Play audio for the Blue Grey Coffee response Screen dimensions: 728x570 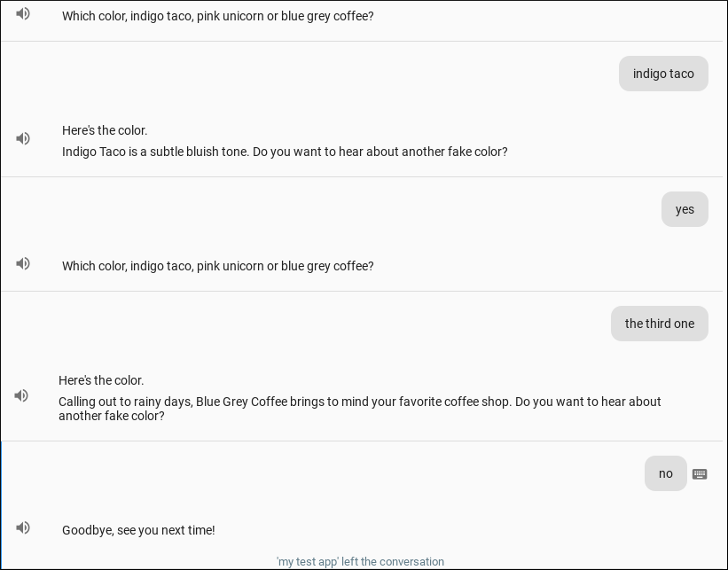click(x=21, y=396)
